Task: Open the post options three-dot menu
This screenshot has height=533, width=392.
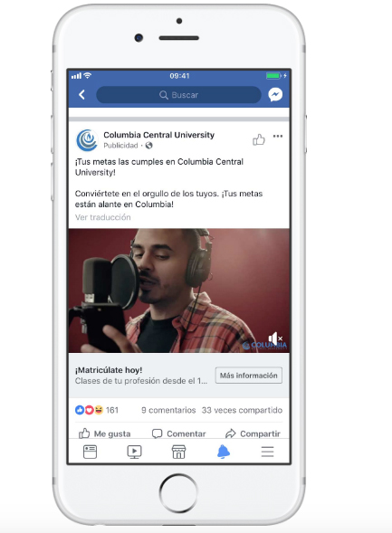Action: [278, 136]
